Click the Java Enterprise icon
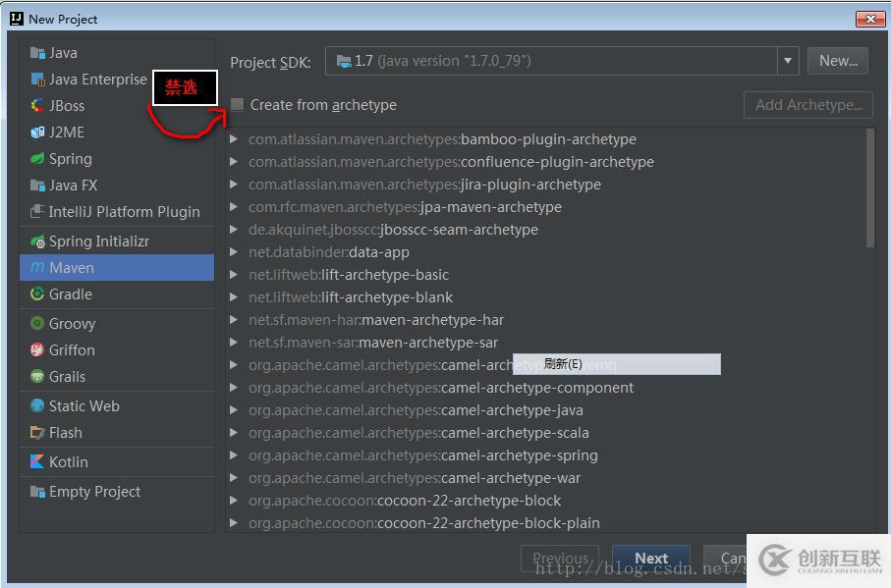Image resolution: width=891 pixels, height=588 pixels. pos(37,80)
